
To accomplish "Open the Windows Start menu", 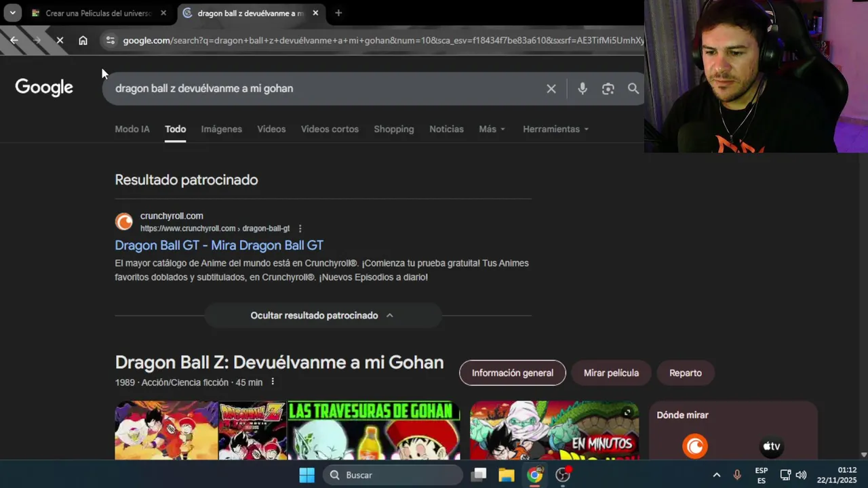I will point(307,475).
